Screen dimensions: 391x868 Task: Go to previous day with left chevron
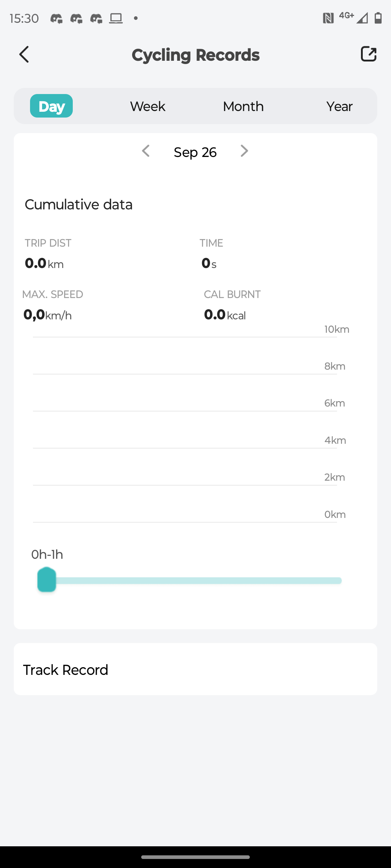coord(146,151)
